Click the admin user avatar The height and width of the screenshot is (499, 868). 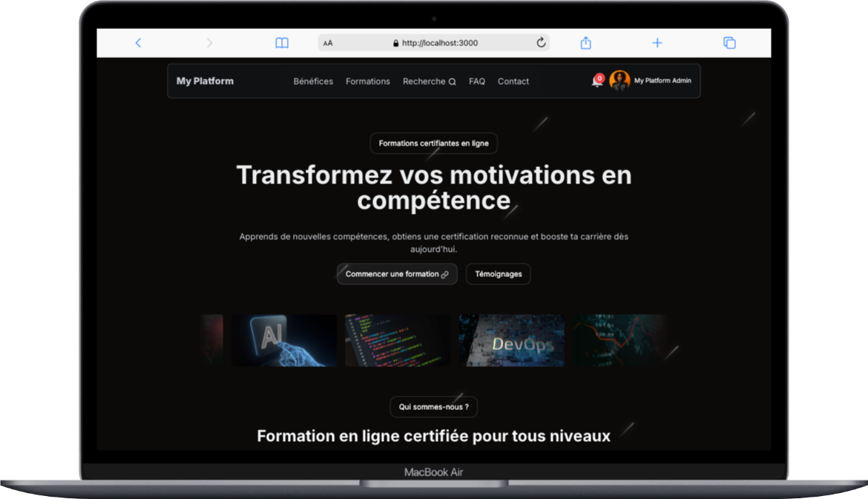[x=619, y=81]
